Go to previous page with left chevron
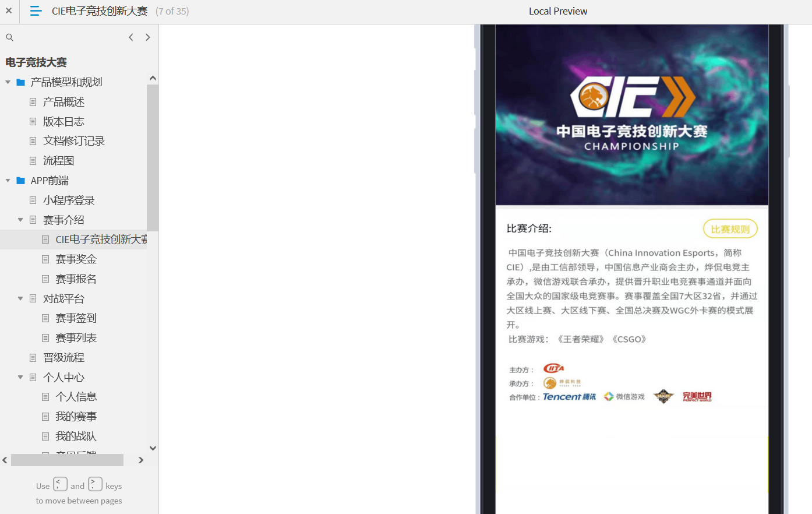 point(131,37)
